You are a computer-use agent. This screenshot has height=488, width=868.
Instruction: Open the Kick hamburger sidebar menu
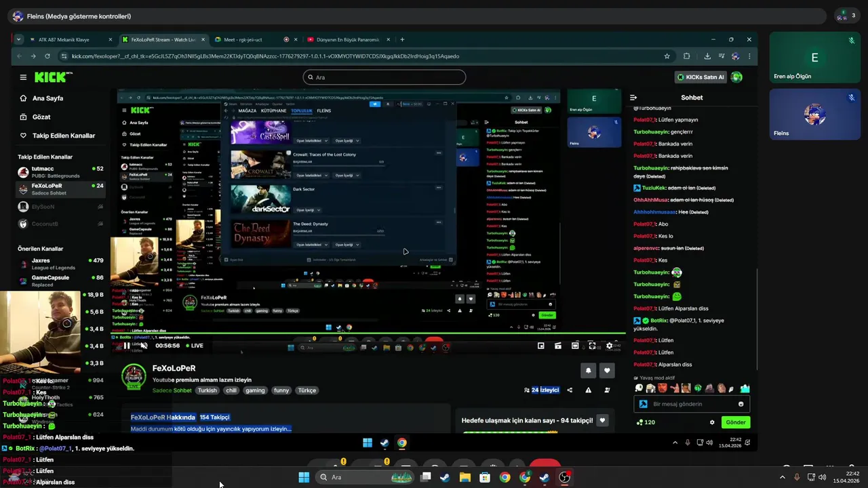(23, 77)
